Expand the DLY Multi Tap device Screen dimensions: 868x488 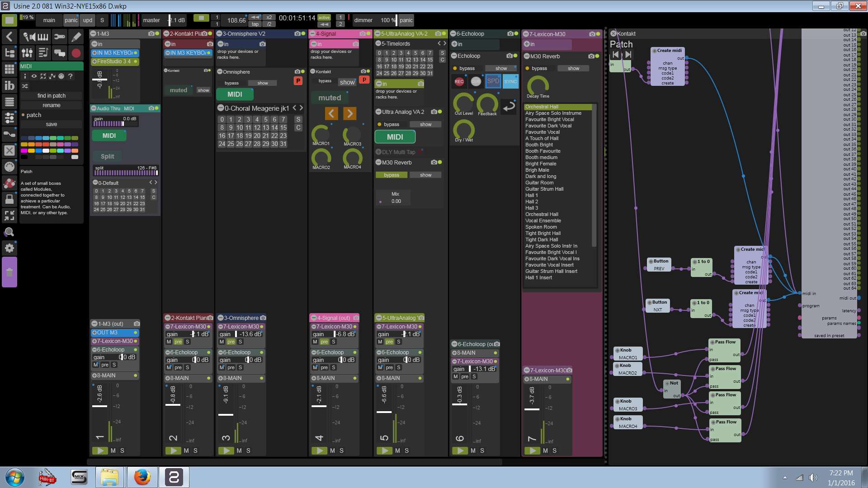point(378,152)
